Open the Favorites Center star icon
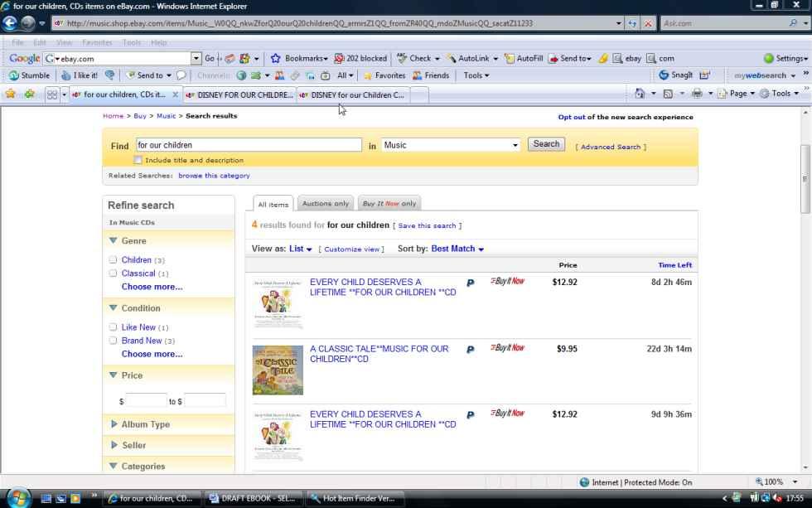The image size is (812, 508). [10, 94]
